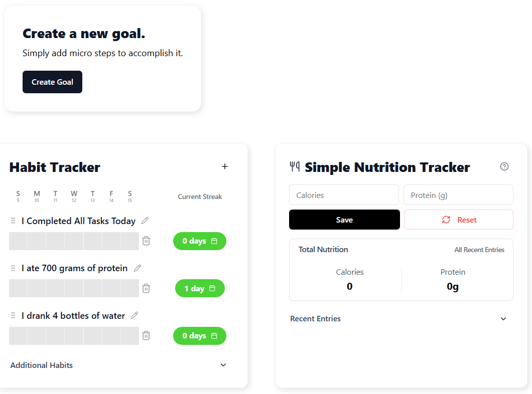532x394 pixels.
Task: Click the plus icon to add habit
Action: (x=225, y=166)
